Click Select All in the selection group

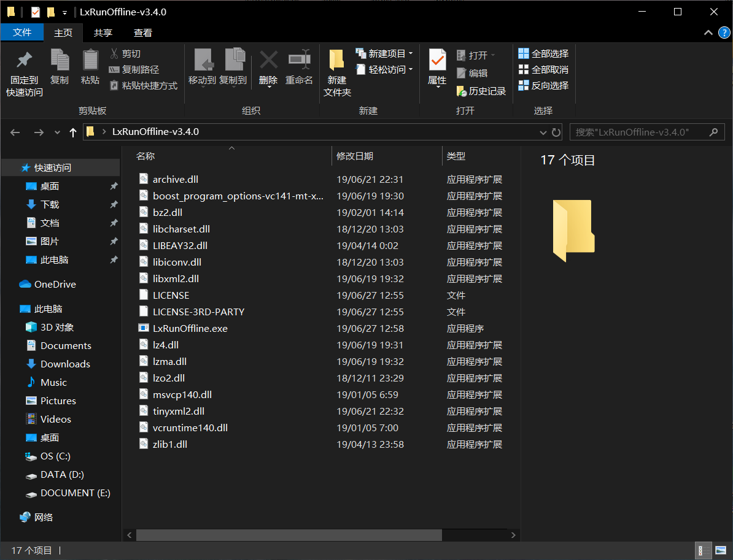(544, 53)
